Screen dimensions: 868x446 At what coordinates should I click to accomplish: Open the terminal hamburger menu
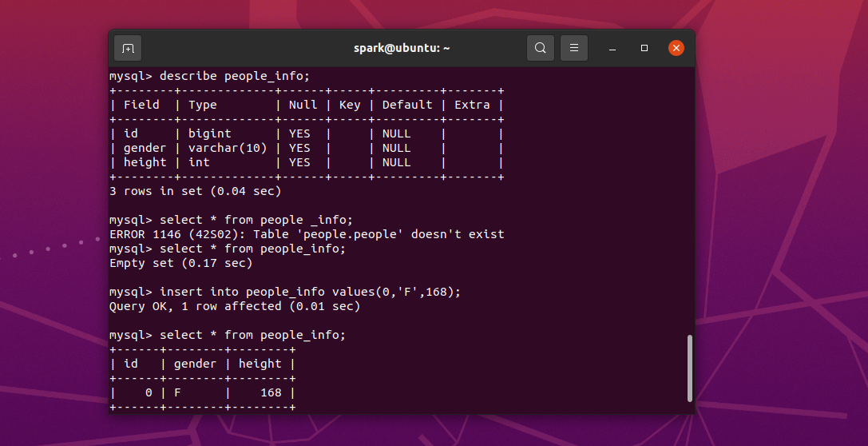tap(574, 48)
